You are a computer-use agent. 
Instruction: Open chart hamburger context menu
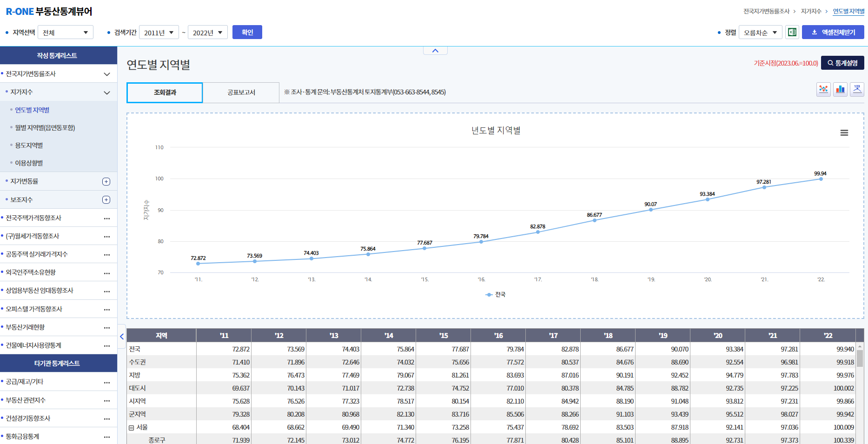(844, 133)
